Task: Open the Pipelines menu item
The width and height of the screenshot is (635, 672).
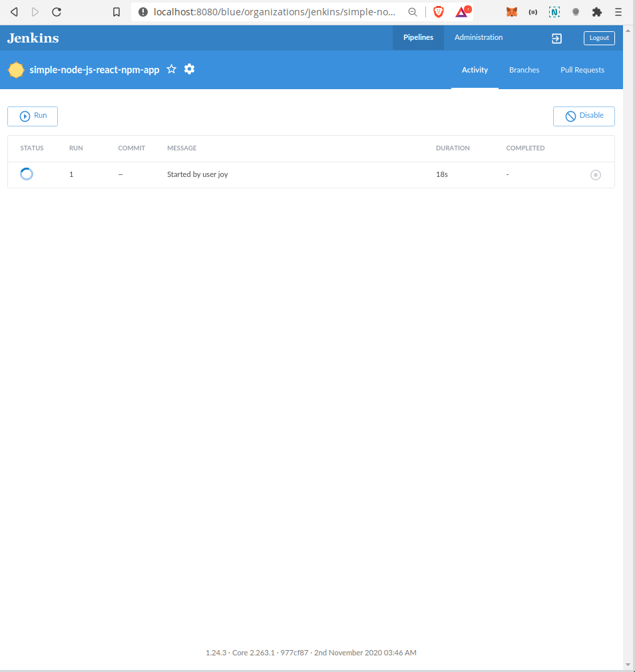Action: coord(418,37)
